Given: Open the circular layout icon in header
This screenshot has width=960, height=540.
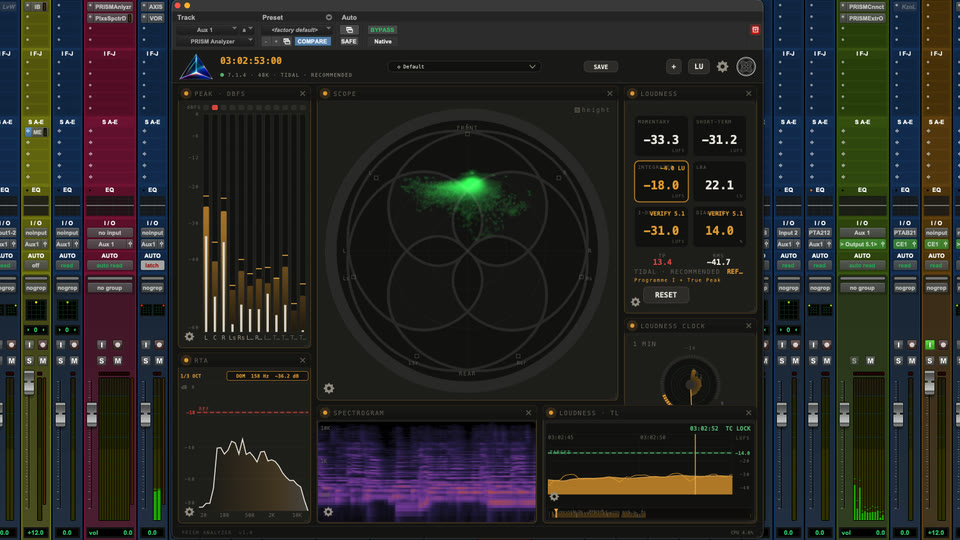Looking at the screenshot, I should [x=746, y=67].
